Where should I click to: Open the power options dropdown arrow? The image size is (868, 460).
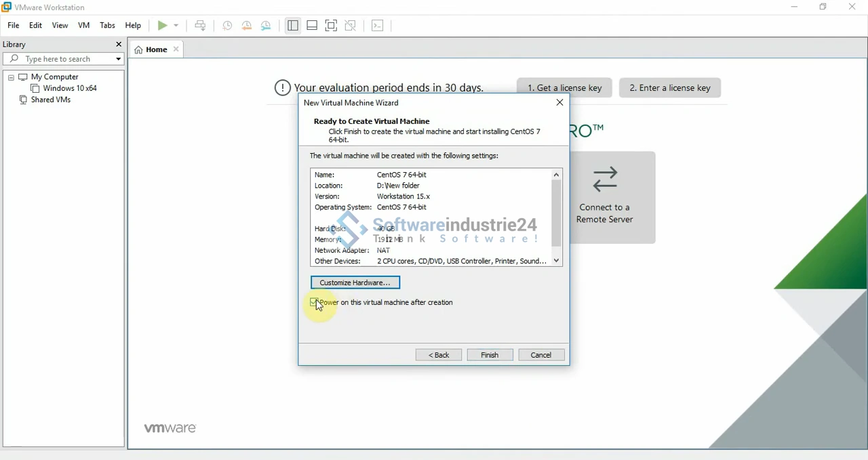pos(176,26)
